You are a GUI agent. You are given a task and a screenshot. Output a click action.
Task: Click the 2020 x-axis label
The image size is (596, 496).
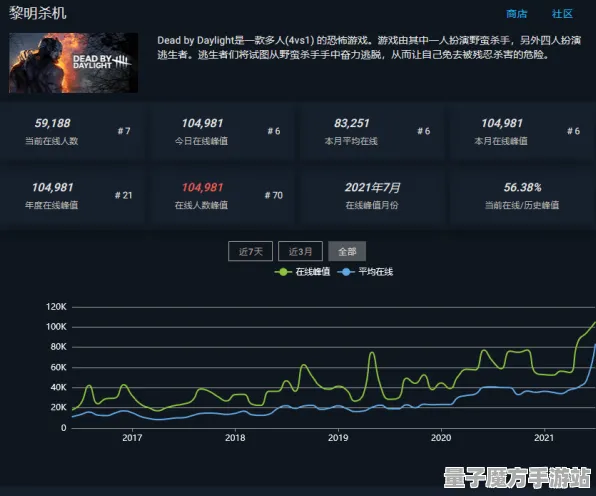click(441, 438)
